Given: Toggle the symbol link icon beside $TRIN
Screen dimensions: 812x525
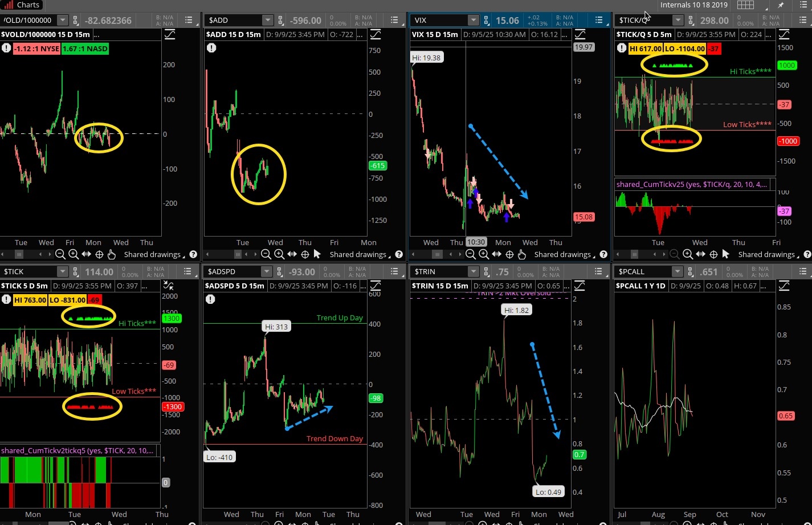Looking at the screenshot, I should (x=486, y=271).
